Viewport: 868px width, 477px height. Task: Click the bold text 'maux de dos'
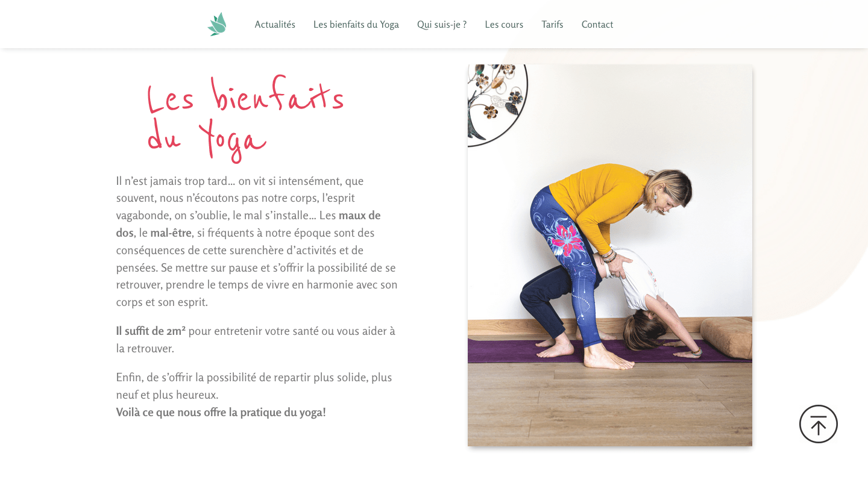coord(248,224)
